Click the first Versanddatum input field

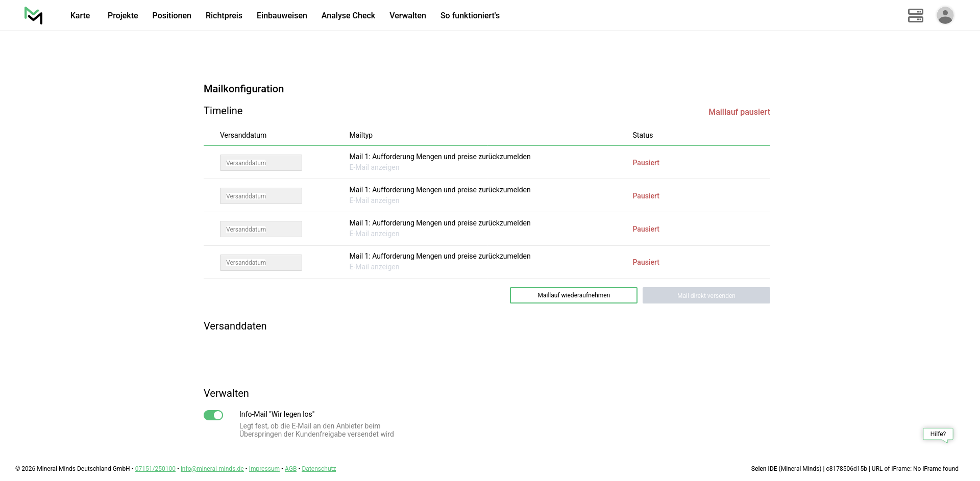[x=261, y=163]
